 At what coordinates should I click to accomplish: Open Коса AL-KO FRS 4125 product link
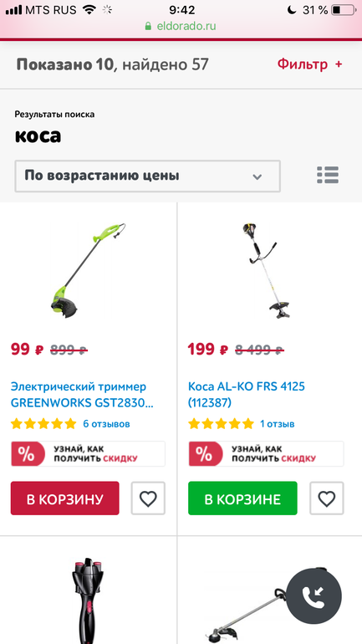click(247, 395)
